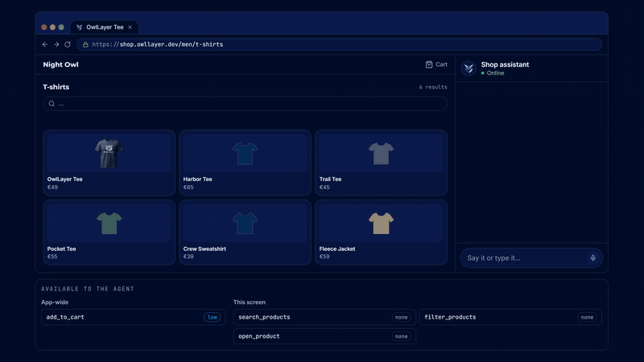Click the €59 price
The image size is (644, 362).
click(324, 257)
